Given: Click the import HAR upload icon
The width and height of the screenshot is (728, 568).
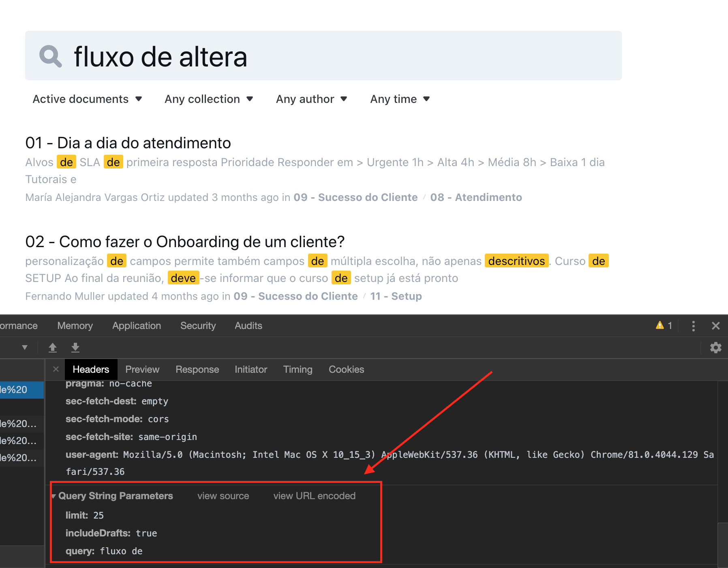Looking at the screenshot, I should tap(53, 347).
